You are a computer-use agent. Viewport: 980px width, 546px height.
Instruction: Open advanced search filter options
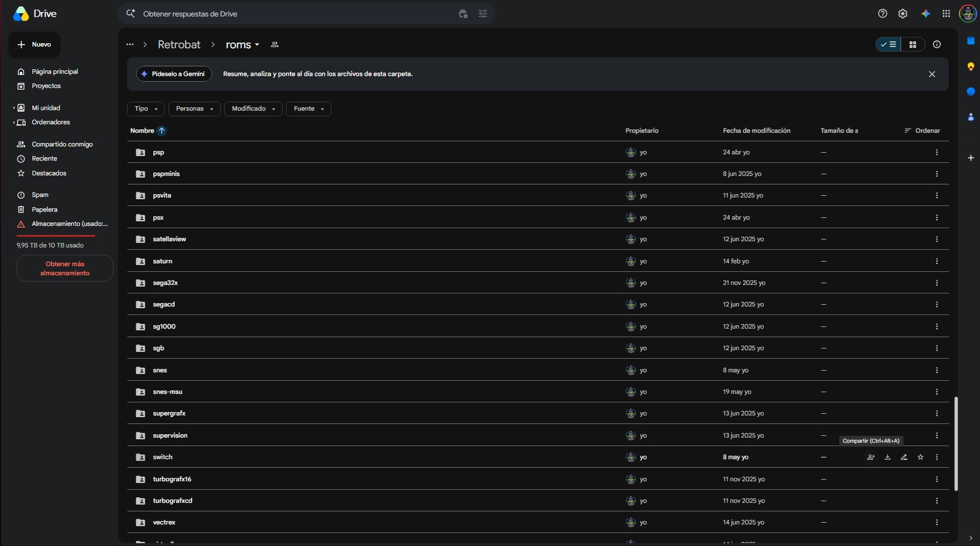483,14
